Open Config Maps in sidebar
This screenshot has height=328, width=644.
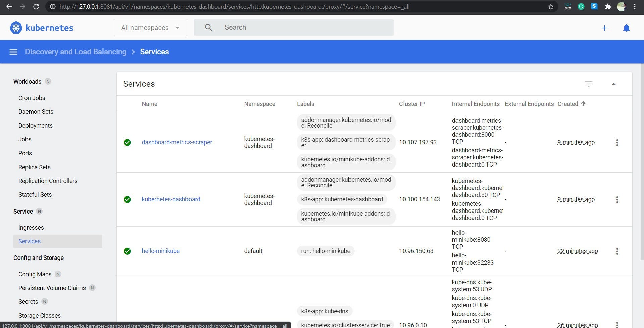point(35,274)
